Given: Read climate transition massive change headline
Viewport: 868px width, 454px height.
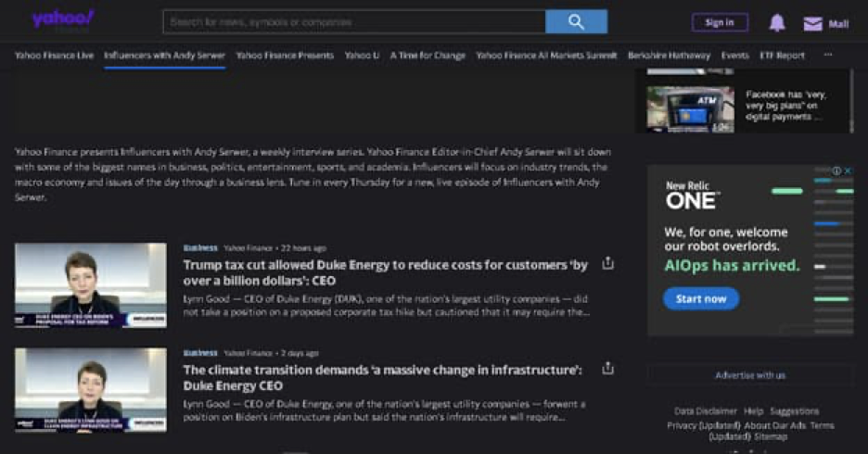Looking at the screenshot, I should 382,378.
